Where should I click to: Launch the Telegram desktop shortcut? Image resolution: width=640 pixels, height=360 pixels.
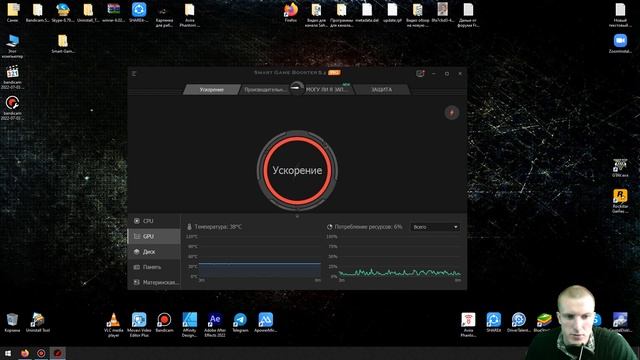click(x=240, y=322)
